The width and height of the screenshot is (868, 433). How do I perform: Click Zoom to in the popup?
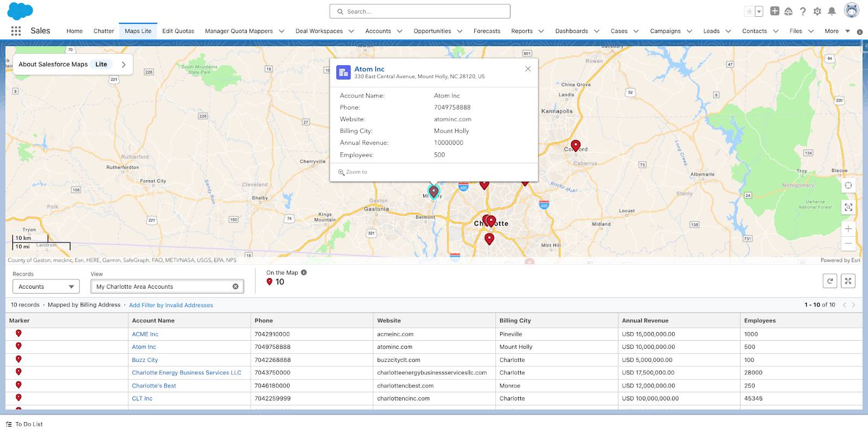[x=353, y=172]
